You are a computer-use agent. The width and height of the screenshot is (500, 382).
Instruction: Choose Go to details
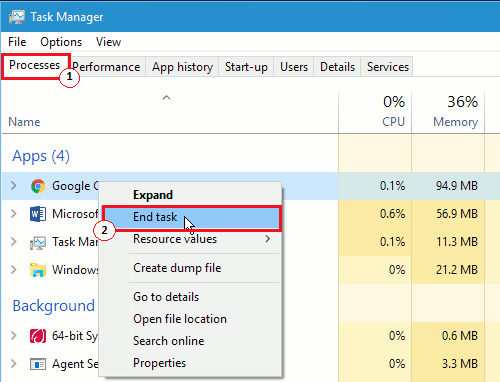click(191, 297)
